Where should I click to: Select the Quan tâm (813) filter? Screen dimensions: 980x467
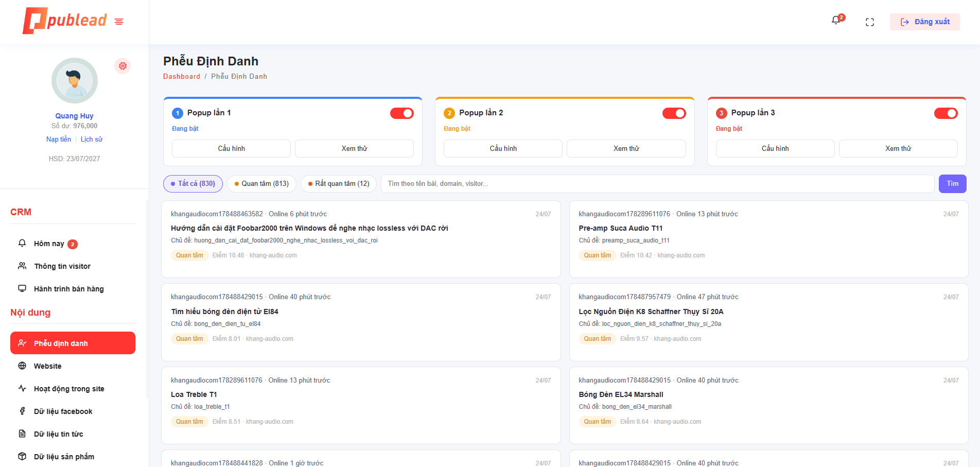click(261, 184)
